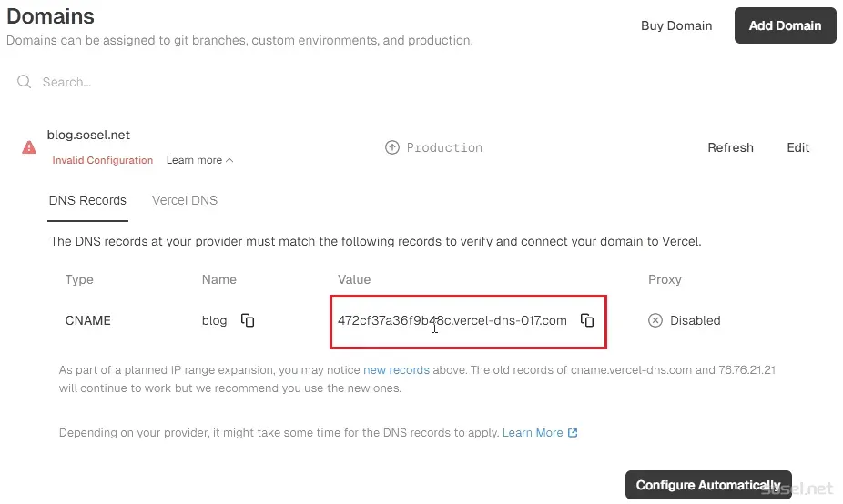The width and height of the screenshot is (843, 504).
Task: Edit the blog.sosel.net domain
Action: tap(797, 147)
